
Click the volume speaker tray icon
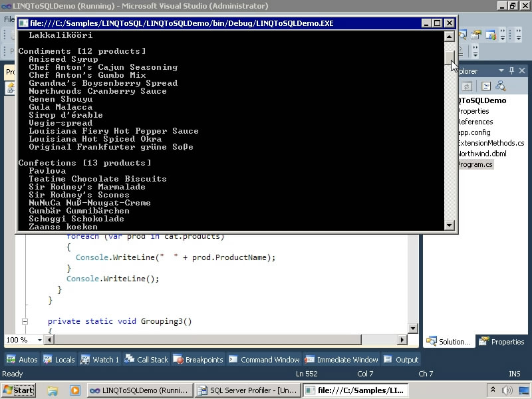coord(507,390)
